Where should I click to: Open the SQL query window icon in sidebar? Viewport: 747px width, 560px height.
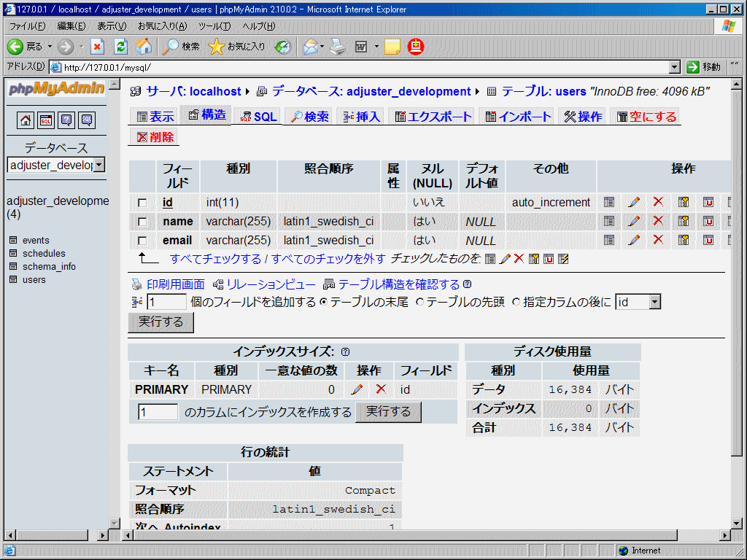(x=46, y=120)
